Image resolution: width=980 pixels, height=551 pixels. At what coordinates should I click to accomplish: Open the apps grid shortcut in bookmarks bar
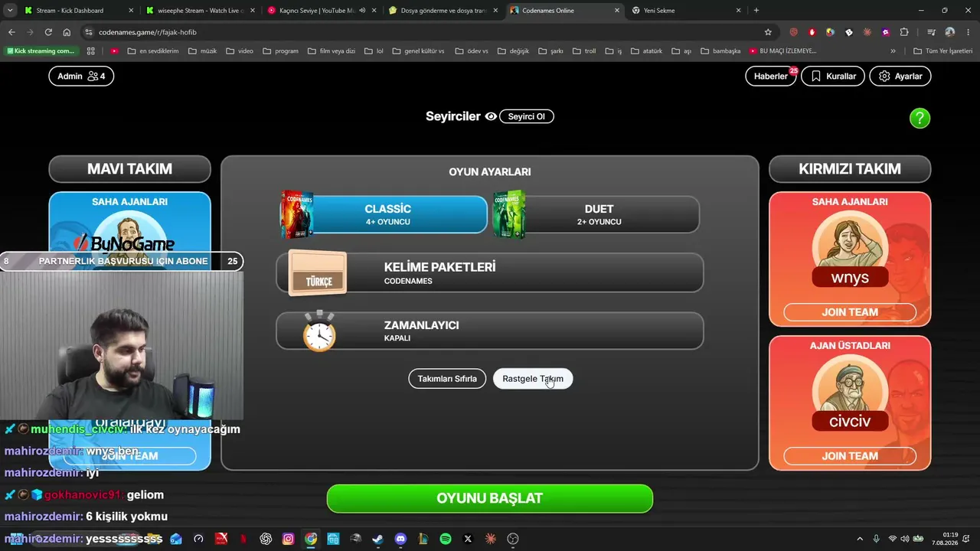click(x=90, y=51)
